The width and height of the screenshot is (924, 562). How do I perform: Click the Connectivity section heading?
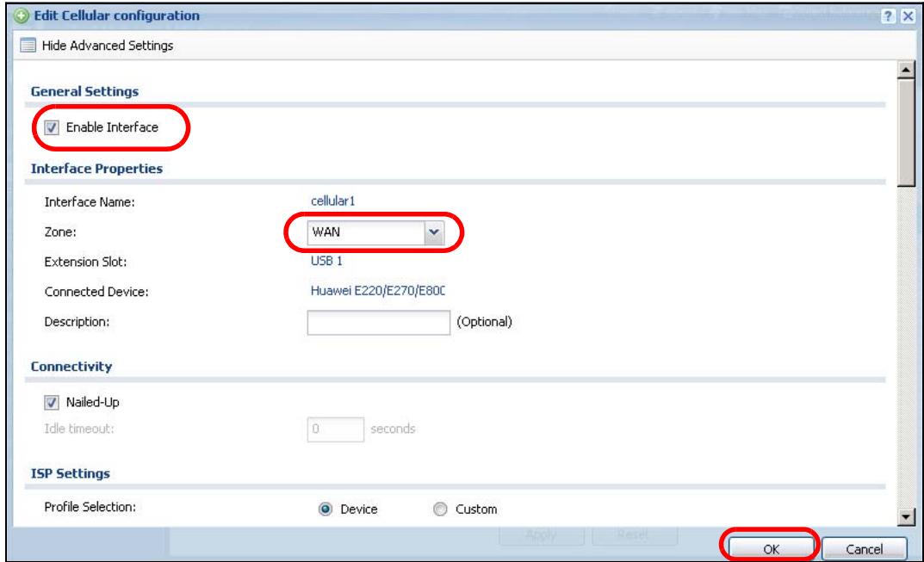pos(71,367)
